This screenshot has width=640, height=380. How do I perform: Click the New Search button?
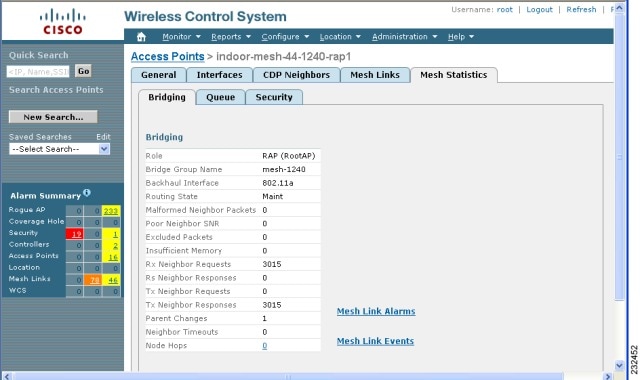(x=53, y=117)
